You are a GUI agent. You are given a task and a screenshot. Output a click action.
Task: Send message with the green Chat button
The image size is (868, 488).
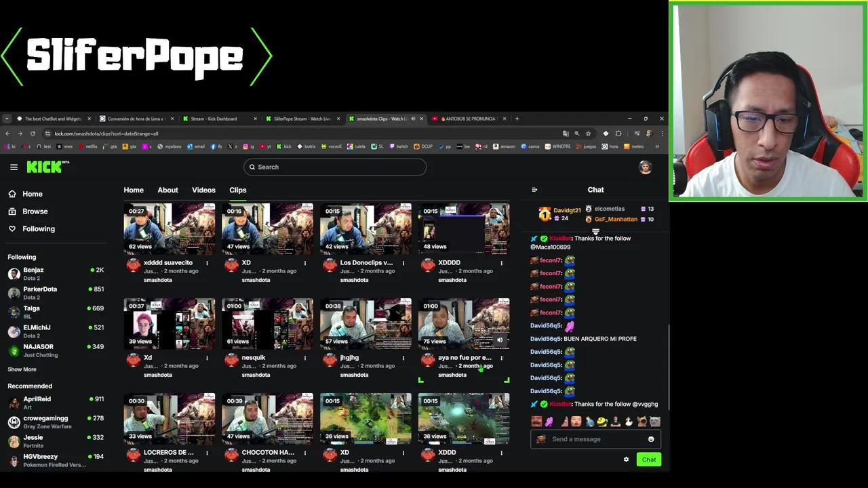(649, 460)
